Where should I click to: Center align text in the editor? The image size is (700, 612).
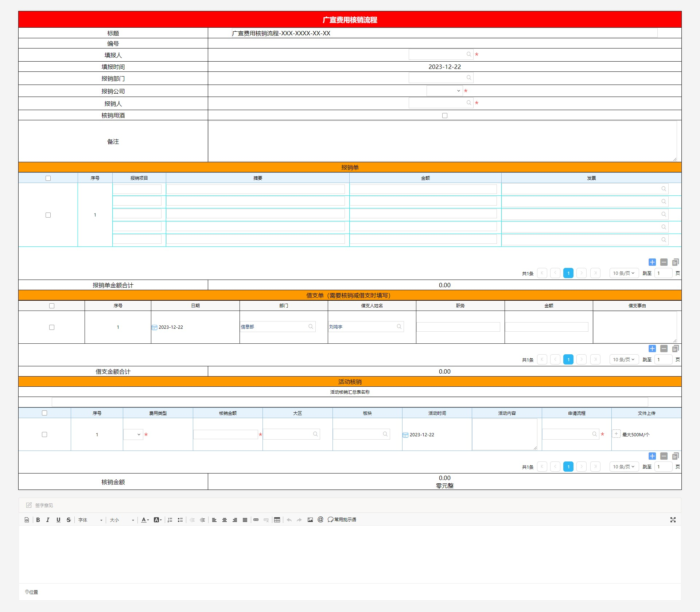(x=225, y=520)
